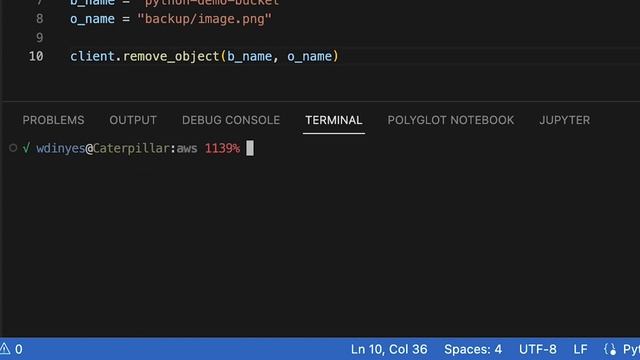The image size is (640, 360).
Task: Click line number 8 in the gutter
Action: [40, 19]
